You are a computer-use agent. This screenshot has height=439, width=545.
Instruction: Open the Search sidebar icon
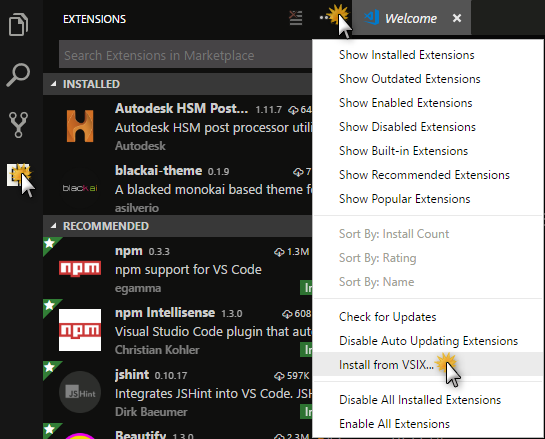[18, 74]
